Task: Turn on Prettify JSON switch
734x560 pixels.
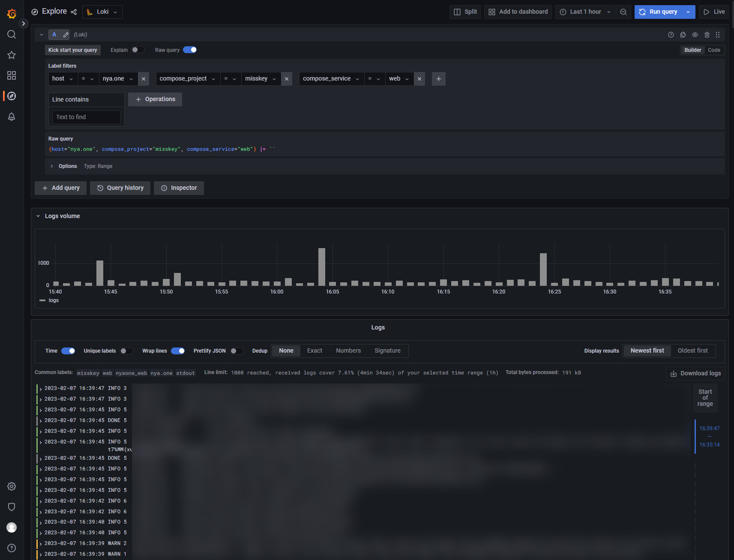Action: (237, 351)
